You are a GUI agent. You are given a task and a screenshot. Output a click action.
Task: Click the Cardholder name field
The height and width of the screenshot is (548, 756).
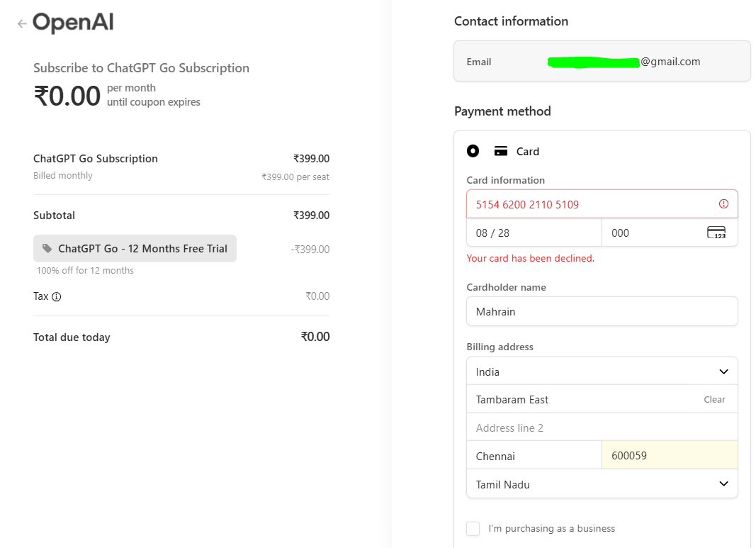(602, 311)
